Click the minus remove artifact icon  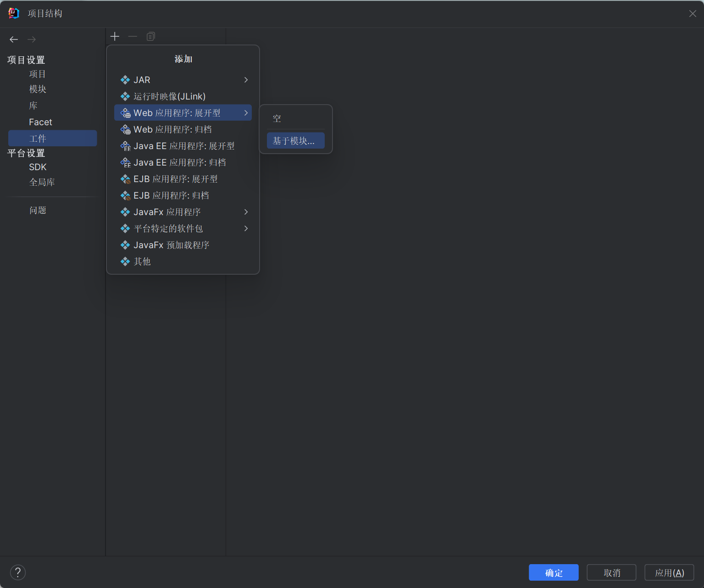pos(133,36)
